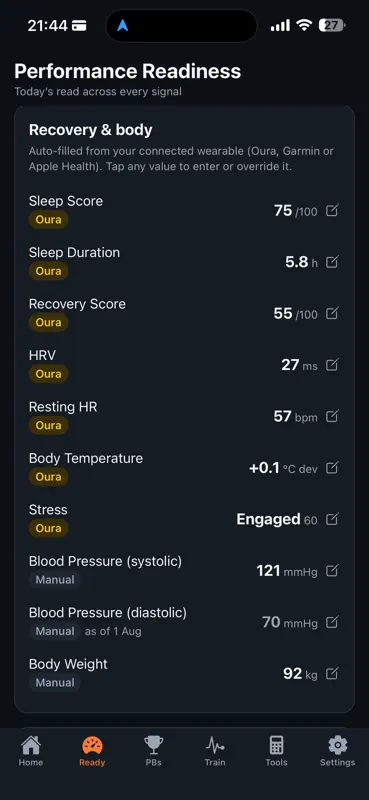The width and height of the screenshot is (369, 800).
Task: Open the Train tab
Action: pos(215,751)
